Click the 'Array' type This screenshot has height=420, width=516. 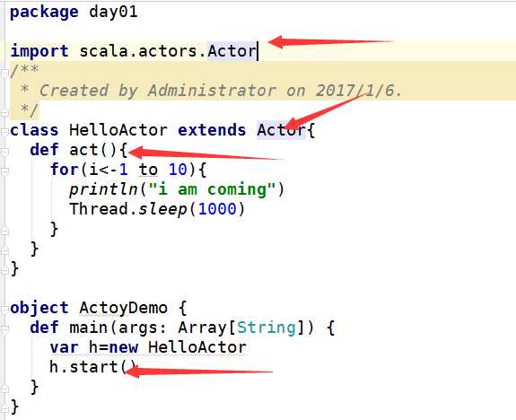[203, 328]
